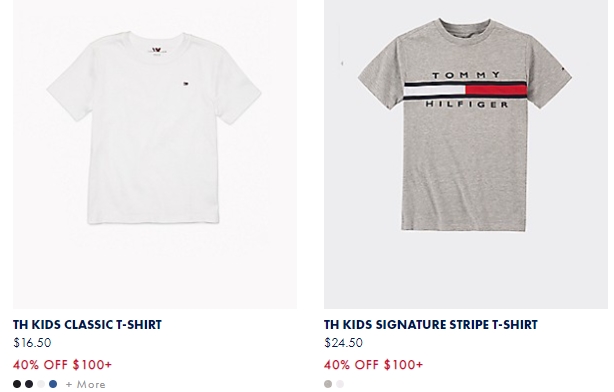Select the black swatch for Classic T-Shirt
614x392 pixels.
17,384
